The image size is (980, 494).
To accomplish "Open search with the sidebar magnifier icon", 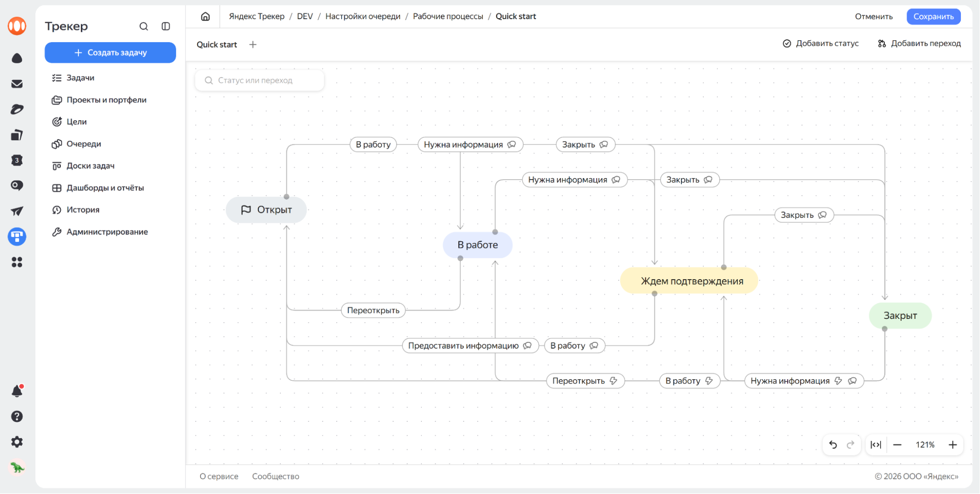I will click(x=144, y=26).
